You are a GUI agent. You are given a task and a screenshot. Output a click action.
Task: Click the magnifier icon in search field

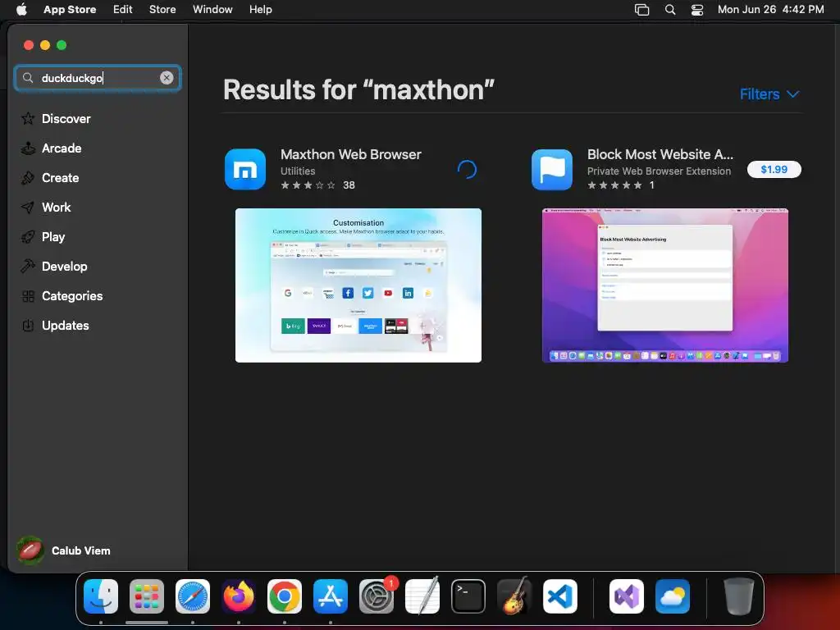click(28, 78)
